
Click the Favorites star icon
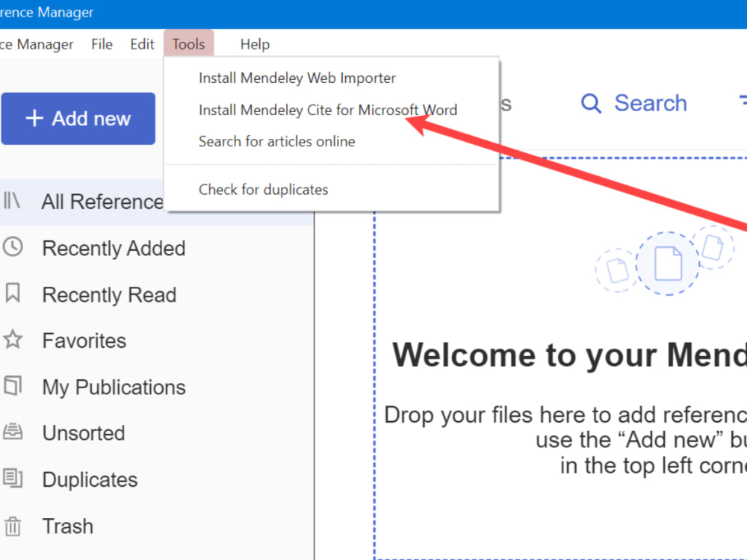tap(13, 340)
